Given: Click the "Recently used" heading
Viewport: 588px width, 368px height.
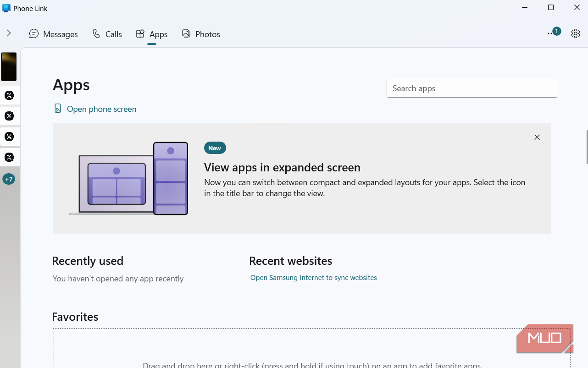Looking at the screenshot, I should point(88,261).
